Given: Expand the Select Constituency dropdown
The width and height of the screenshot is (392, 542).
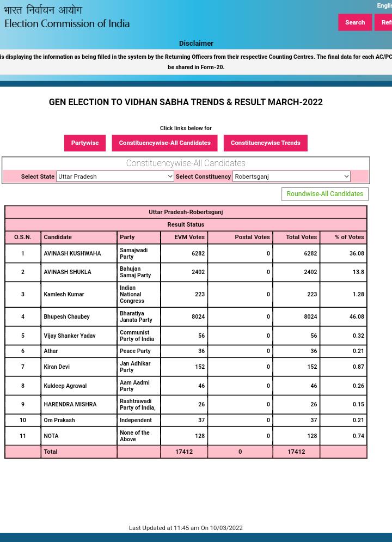Looking at the screenshot, I should click(x=291, y=176).
